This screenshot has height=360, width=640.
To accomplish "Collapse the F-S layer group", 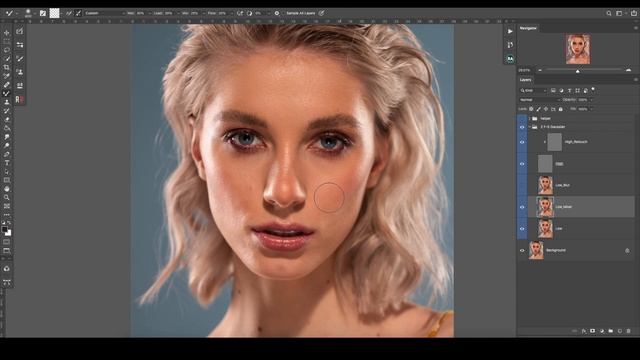I will (x=529, y=127).
